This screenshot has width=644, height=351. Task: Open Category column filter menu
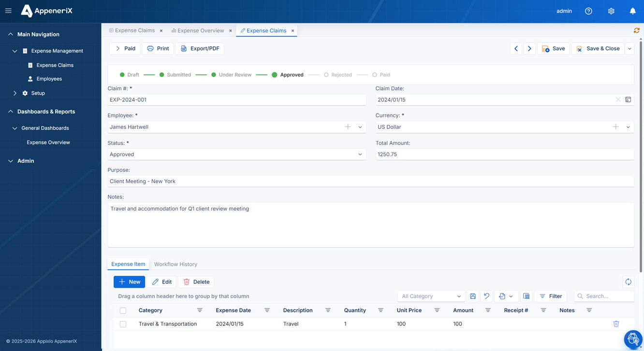point(200,310)
